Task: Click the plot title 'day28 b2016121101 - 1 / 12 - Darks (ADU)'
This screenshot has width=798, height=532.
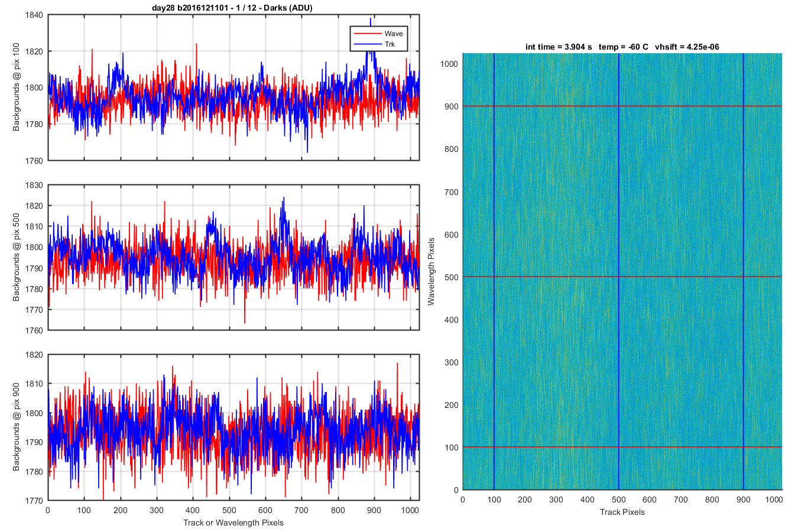Action: 233,8
